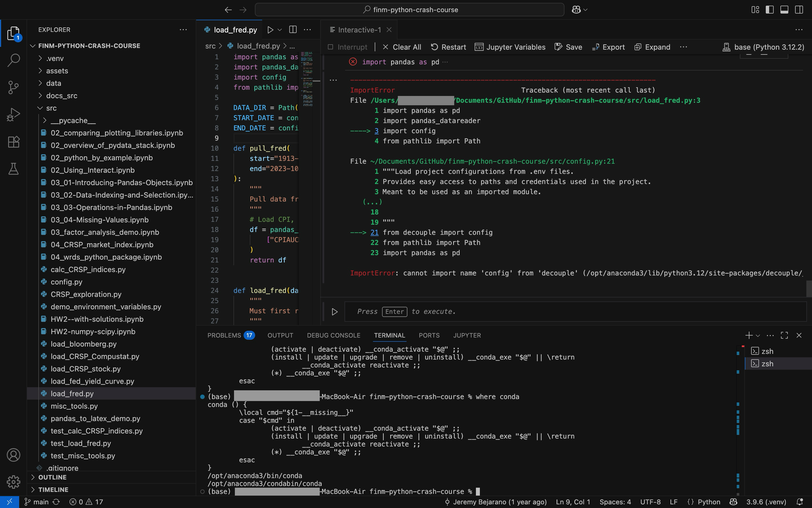Go forward with the right arrow

[243, 10]
